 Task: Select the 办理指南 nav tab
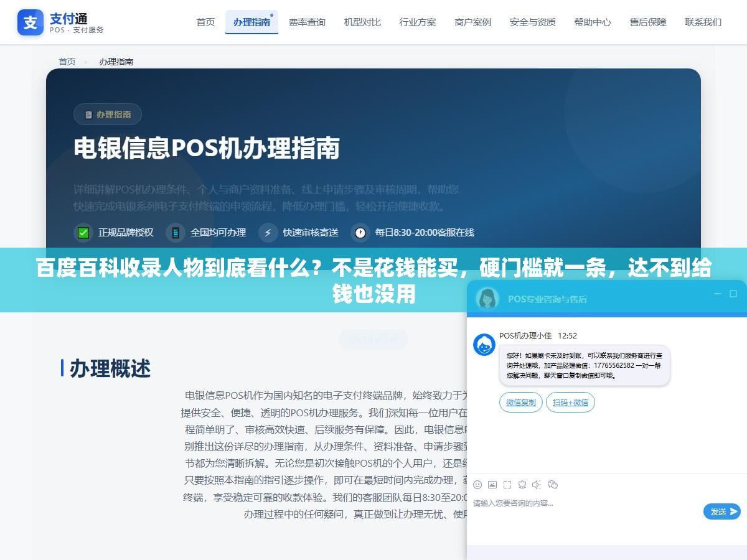click(251, 22)
